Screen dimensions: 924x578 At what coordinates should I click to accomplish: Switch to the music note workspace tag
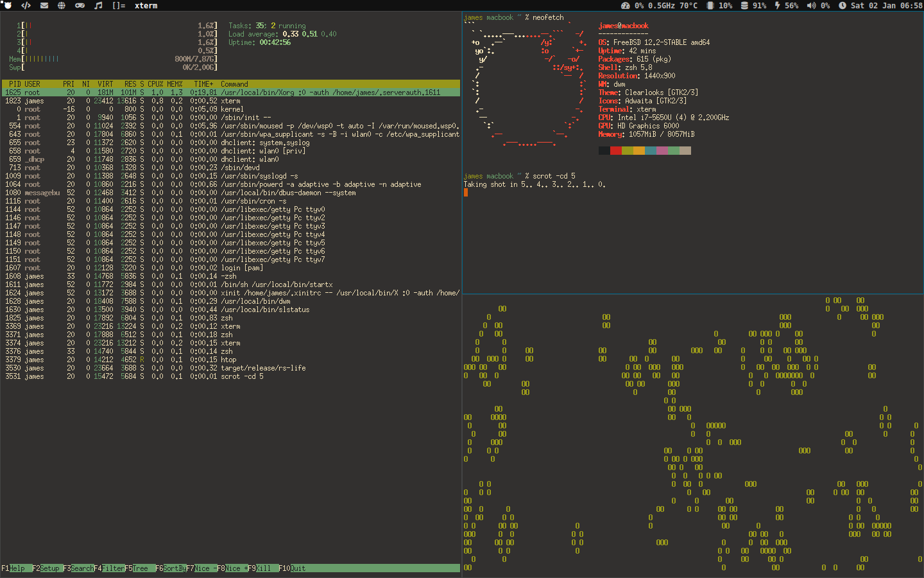pyautogui.click(x=98, y=5)
